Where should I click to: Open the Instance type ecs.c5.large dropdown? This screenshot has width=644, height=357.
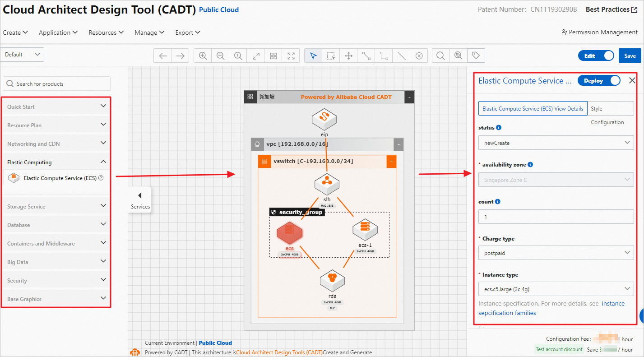pos(556,289)
